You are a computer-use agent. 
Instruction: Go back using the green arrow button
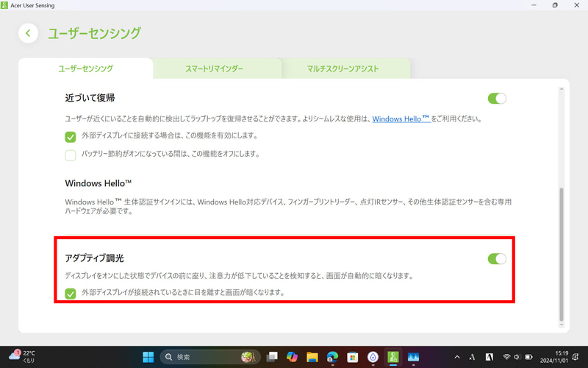coord(28,33)
